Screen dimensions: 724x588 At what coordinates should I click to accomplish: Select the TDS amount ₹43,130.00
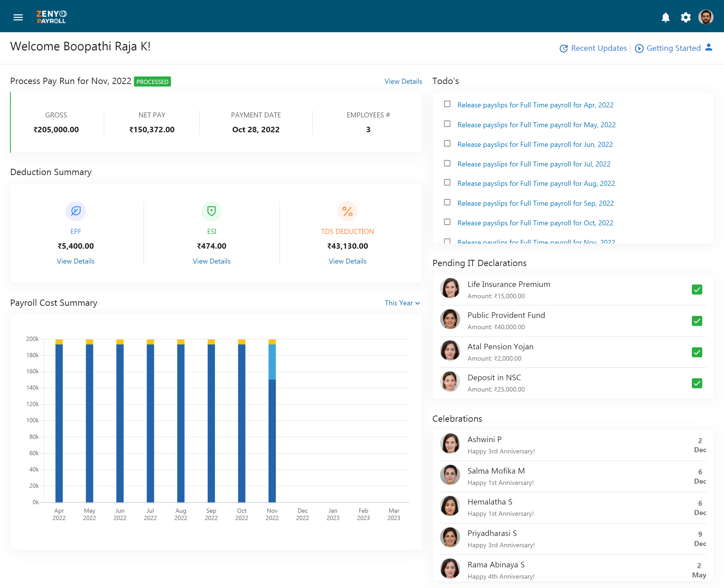(x=348, y=246)
